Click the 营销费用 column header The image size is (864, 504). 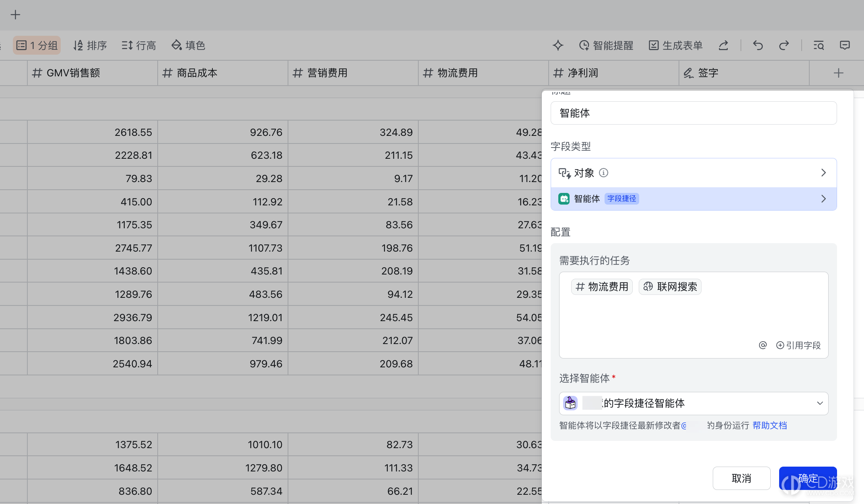point(353,73)
